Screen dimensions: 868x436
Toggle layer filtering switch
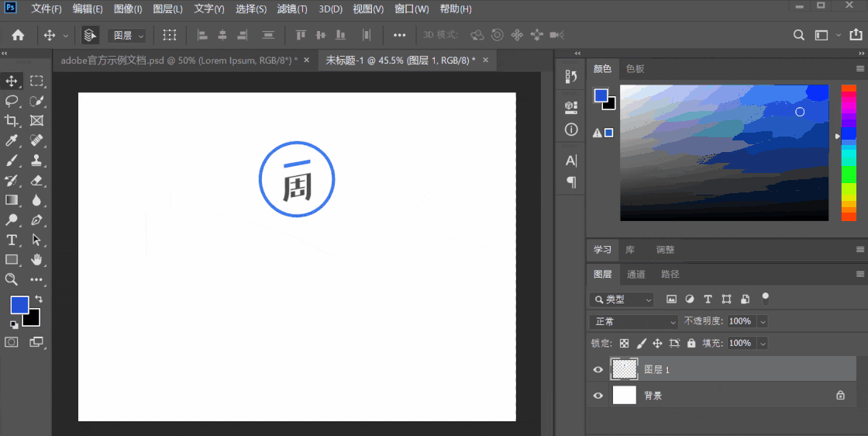pos(765,299)
